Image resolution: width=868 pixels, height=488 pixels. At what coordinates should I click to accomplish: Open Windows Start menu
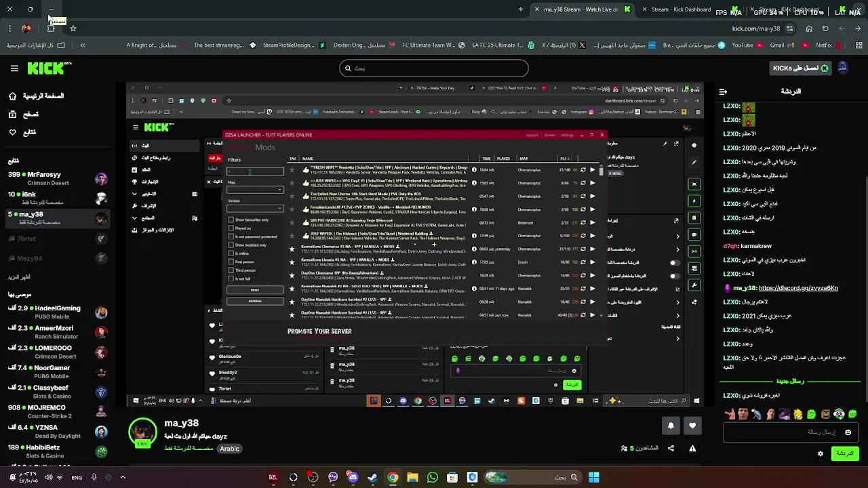(594, 477)
